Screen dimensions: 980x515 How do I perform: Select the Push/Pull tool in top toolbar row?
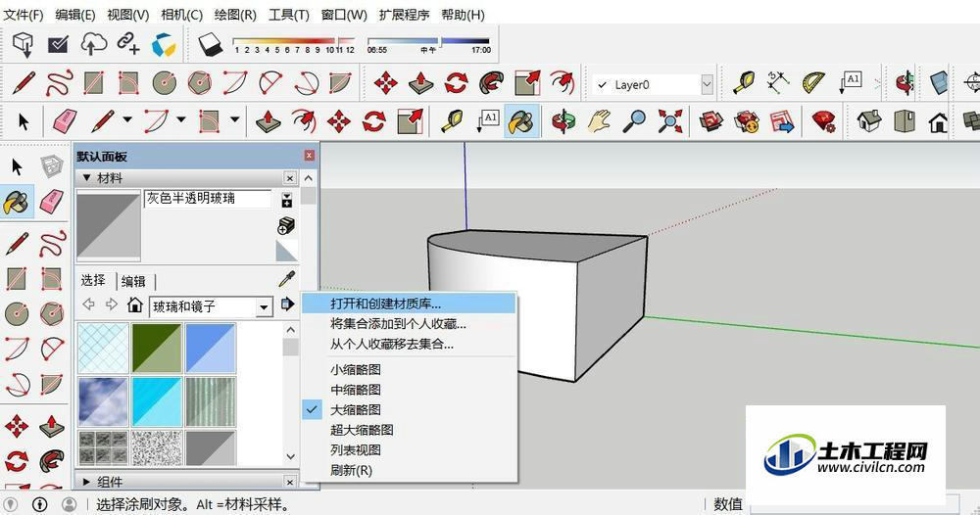421,82
